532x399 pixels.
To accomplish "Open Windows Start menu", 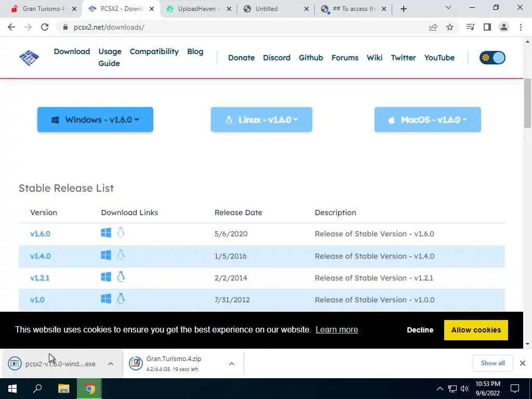I will click(x=12, y=389).
